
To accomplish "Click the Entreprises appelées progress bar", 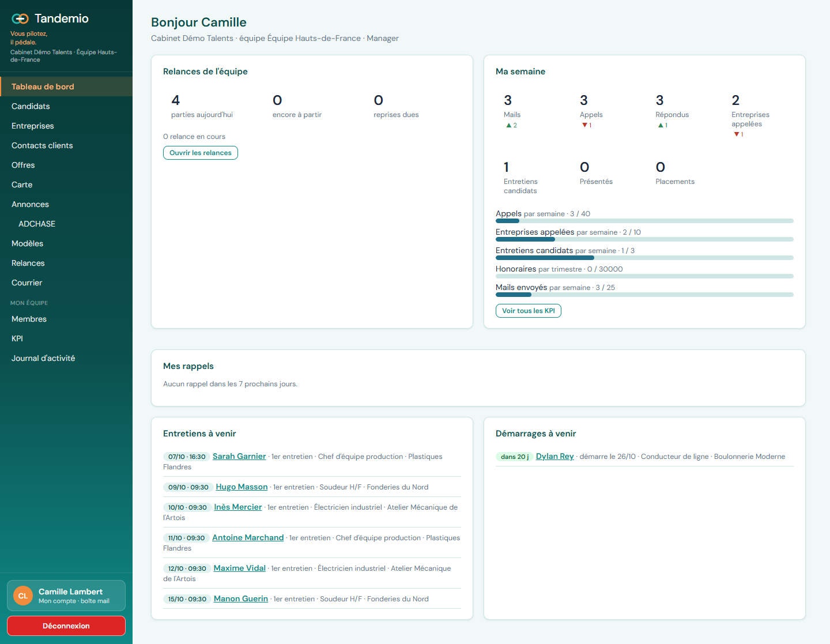I will click(644, 239).
